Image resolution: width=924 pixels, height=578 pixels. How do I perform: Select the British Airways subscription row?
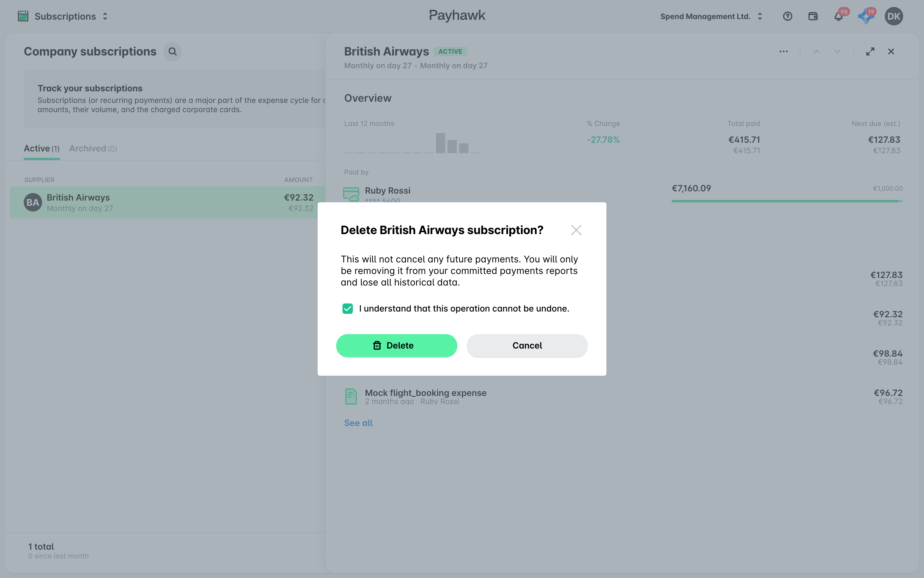[167, 202]
